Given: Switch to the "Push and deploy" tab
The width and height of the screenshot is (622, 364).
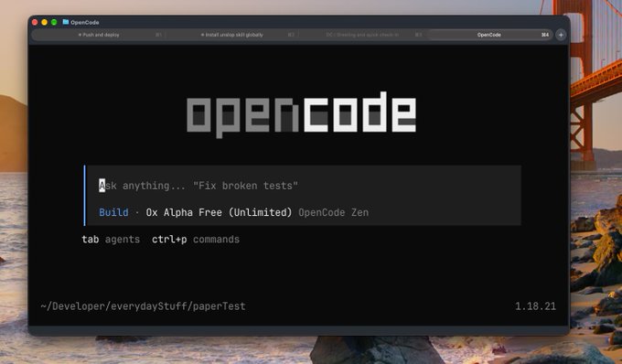Looking at the screenshot, I should coord(99,35).
